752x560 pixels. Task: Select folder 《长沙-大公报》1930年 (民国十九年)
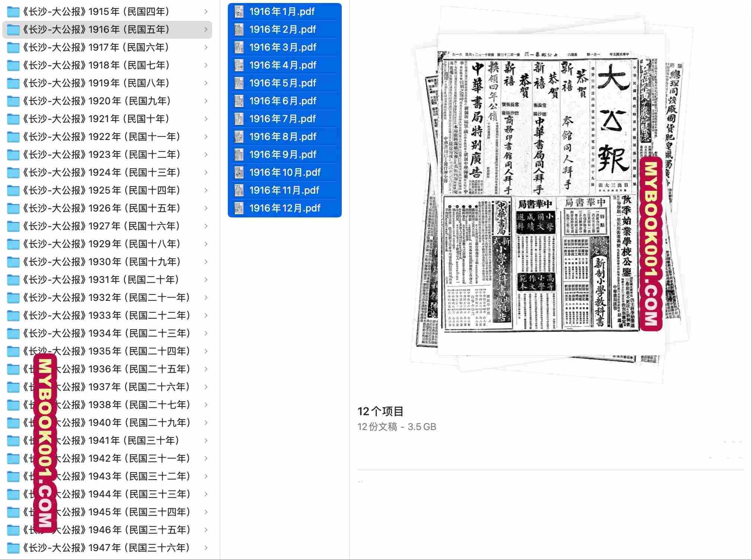pyautogui.click(x=107, y=262)
